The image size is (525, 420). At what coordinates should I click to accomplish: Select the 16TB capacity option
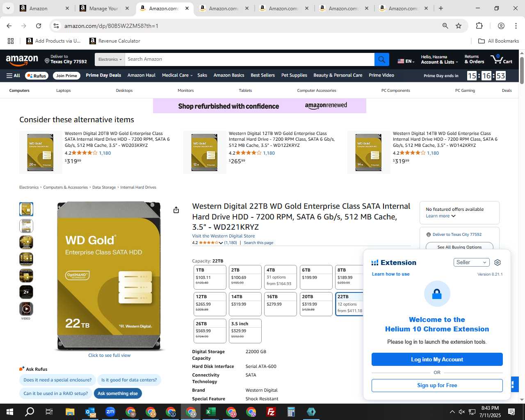281,304
